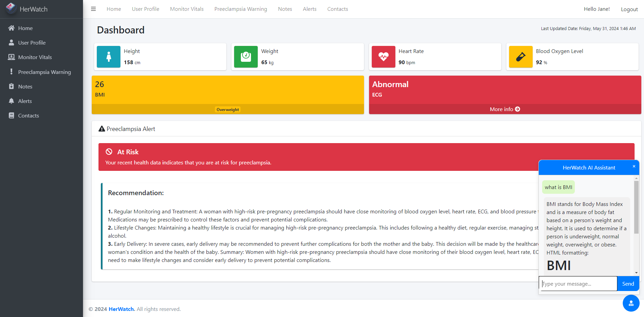The image size is (644, 317).
Task: Click the Contacts address book icon
Action: 11,115
